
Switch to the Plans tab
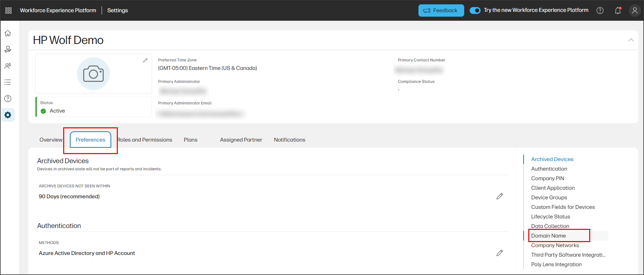click(x=191, y=140)
